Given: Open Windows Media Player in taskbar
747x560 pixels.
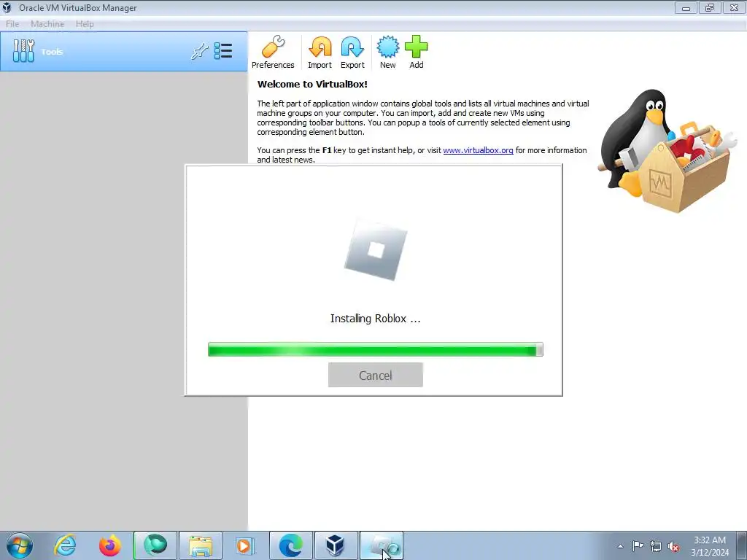Looking at the screenshot, I should (245, 545).
